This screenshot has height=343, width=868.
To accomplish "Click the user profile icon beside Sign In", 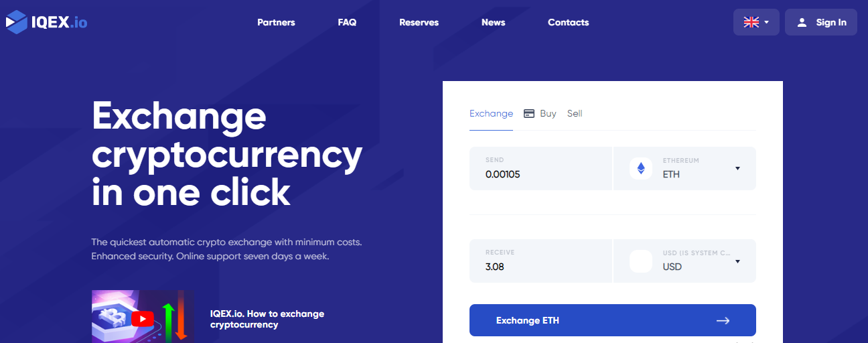I will pos(802,22).
